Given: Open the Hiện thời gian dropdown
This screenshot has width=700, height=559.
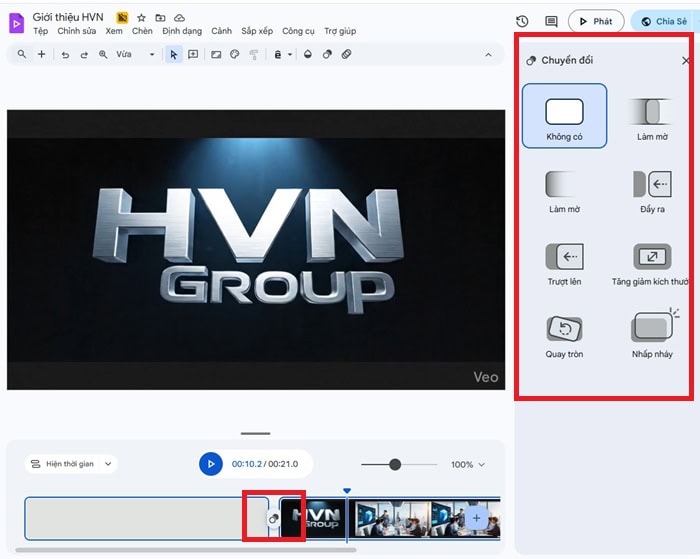Looking at the screenshot, I should (x=71, y=464).
